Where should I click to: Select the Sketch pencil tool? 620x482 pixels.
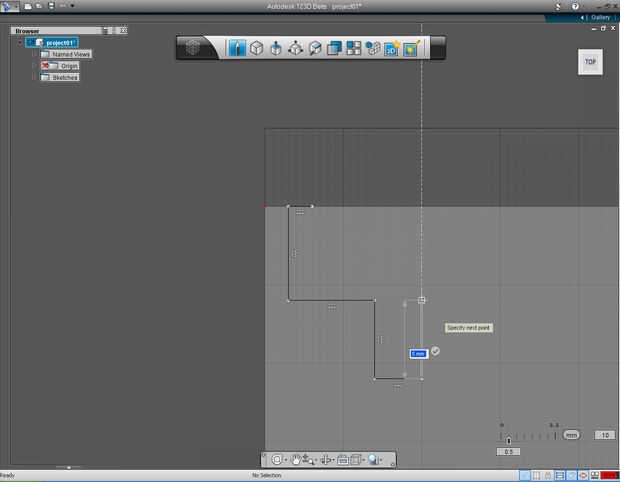click(x=237, y=48)
